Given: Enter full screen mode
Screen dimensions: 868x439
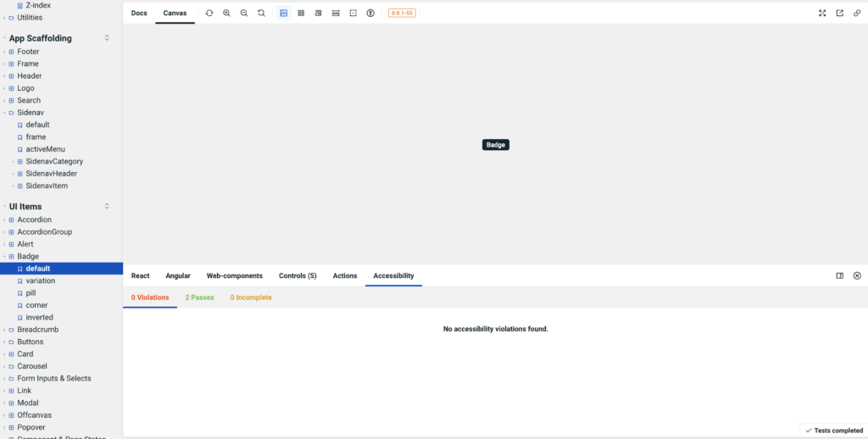Looking at the screenshot, I should click(x=822, y=14).
